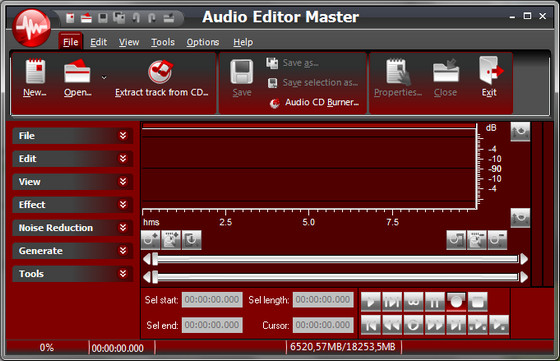Open the Audio CD Burner tool
560x361 pixels.
[x=314, y=102]
